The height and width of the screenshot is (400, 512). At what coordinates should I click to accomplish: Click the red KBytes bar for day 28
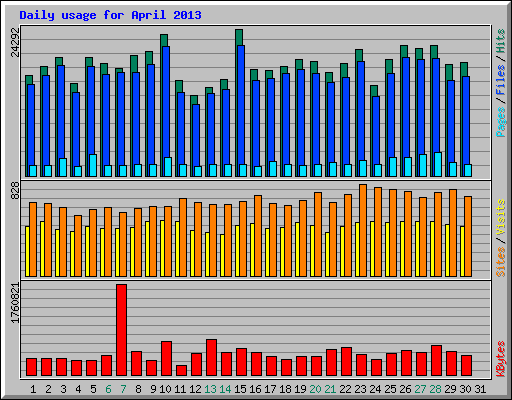point(436,361)
